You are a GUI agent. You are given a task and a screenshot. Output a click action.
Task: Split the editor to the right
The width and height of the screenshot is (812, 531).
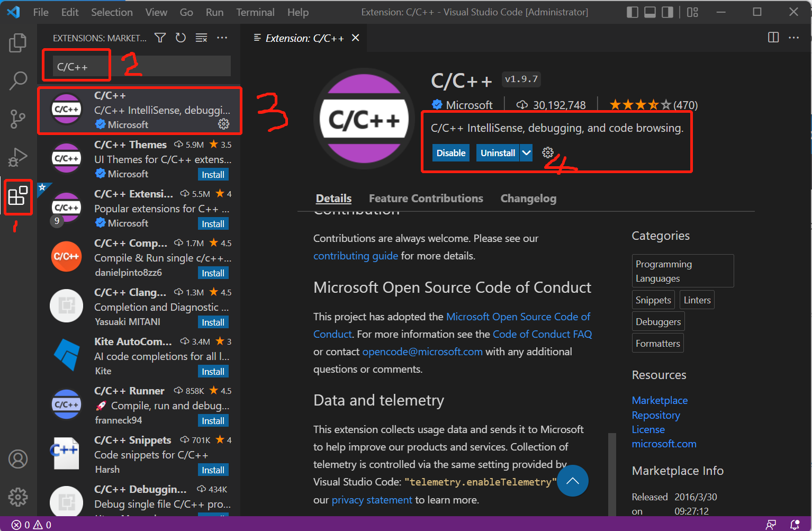(x=773, y=38)
